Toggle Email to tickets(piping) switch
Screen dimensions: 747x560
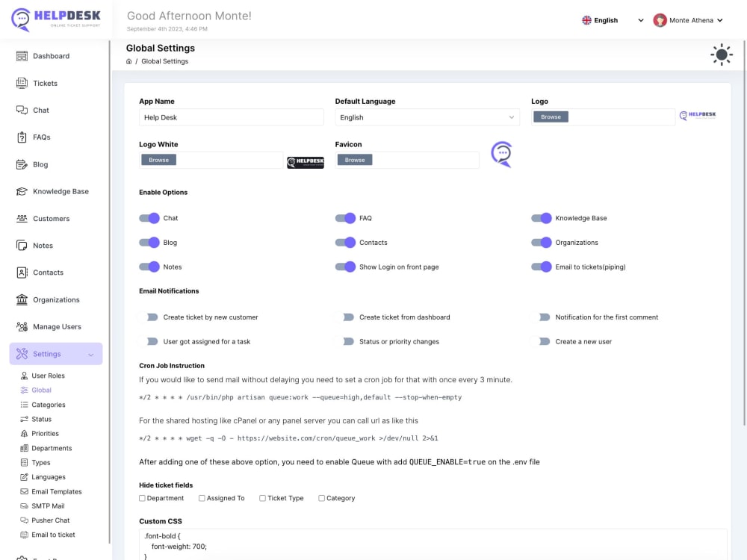(541, 267)
